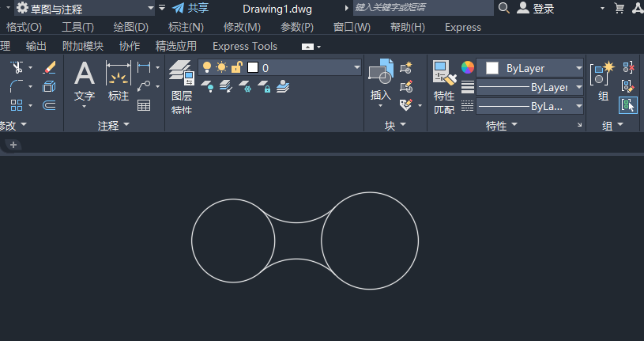Click the 共享 share button

pyautogui.click(x=190, y=8)
